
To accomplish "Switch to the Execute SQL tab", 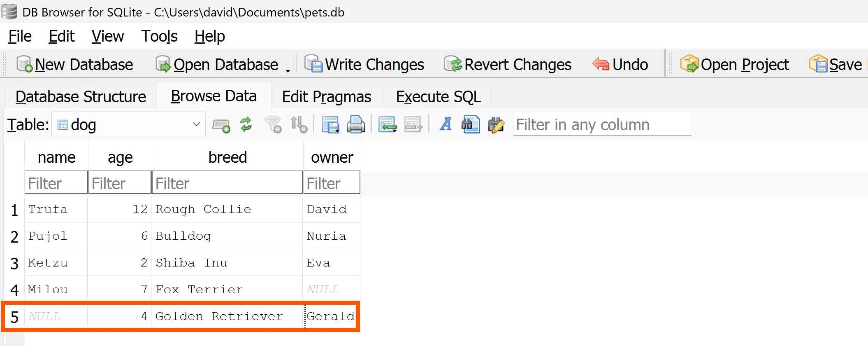I will [x=438, y=97].
